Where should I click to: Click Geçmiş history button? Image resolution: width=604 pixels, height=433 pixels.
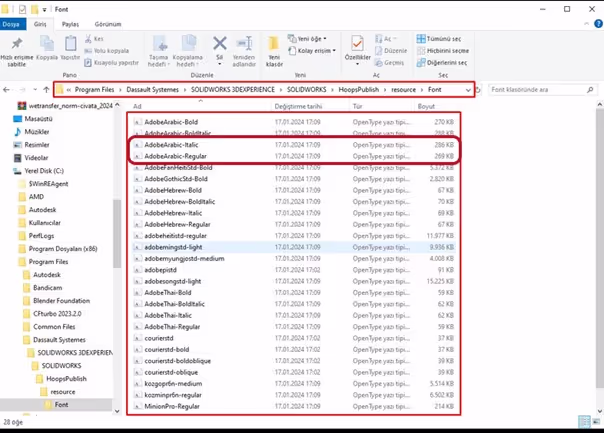[x=389, y=62]
